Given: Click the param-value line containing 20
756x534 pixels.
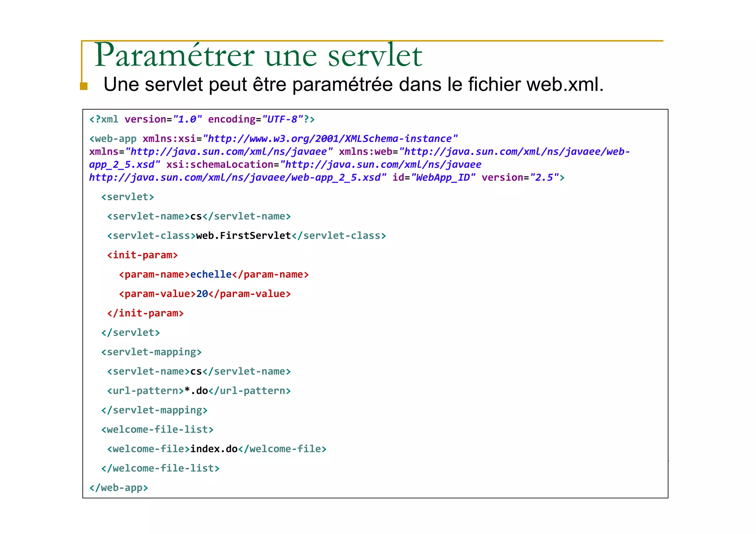Looking at the screenshot, I should coord(205,294).
